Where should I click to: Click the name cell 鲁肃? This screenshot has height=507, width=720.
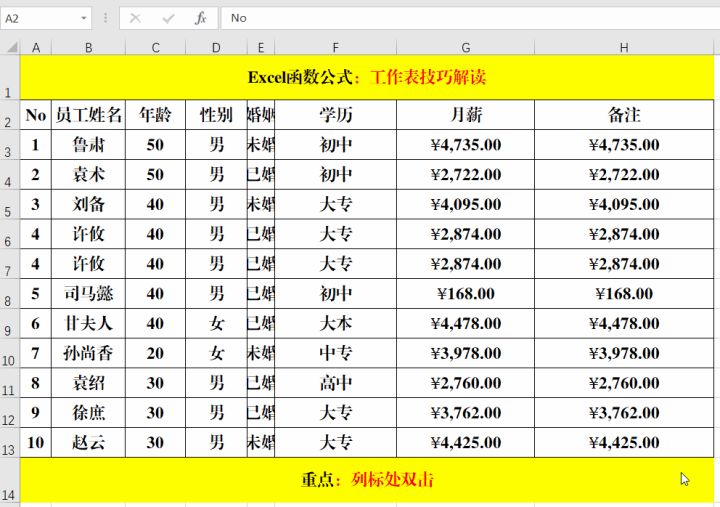tap(89, 145)
